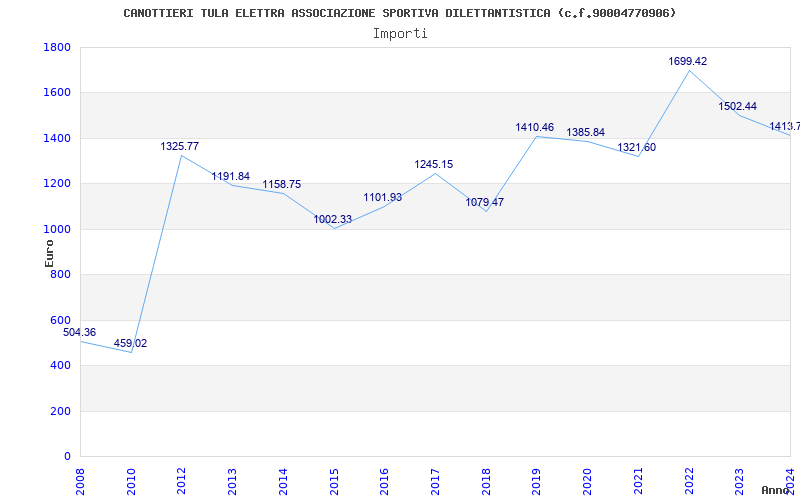Viewport: 800px width, 500px height.
Task: Click x-axis year 2012
Action: tap(182, 481)
